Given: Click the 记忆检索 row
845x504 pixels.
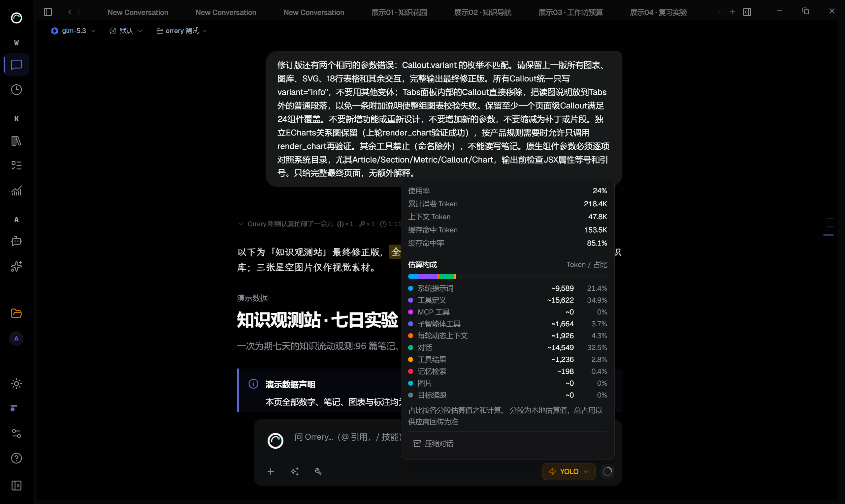Looking at the screenshot, I should (x=507, y=371).
